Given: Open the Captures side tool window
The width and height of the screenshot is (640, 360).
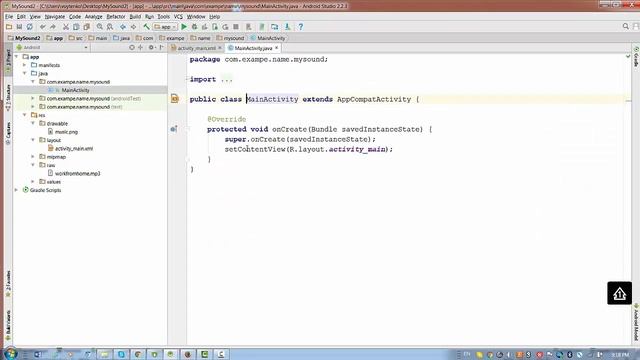Looking at the screenshot, I should pyautogui.click(x=8, y=133).
